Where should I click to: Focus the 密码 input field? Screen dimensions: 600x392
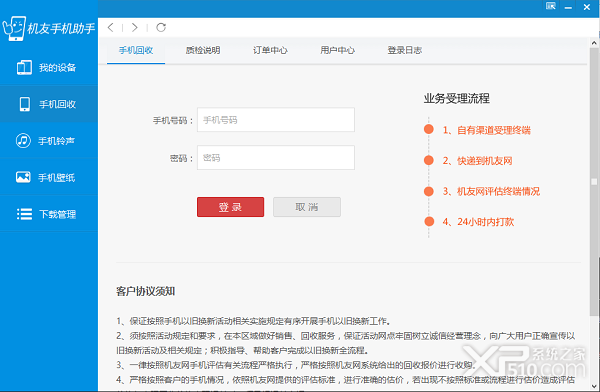[x=276, y=157]
